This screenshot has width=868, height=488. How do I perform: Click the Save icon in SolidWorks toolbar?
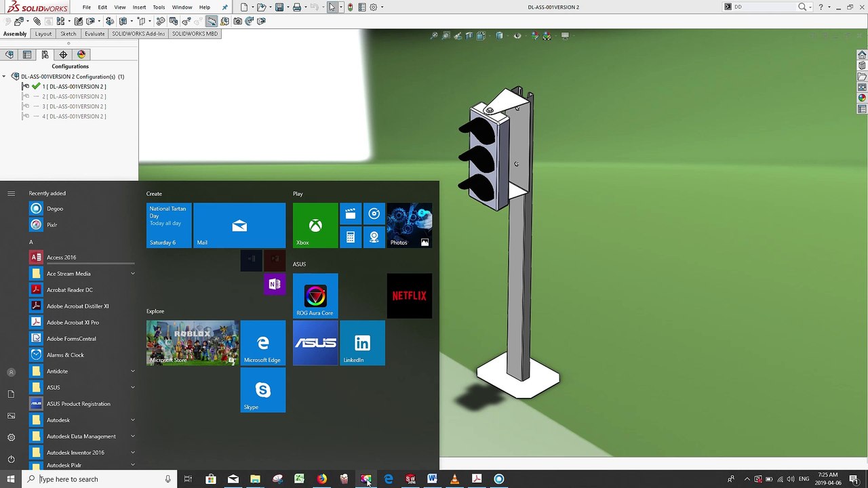coord(279,7)
